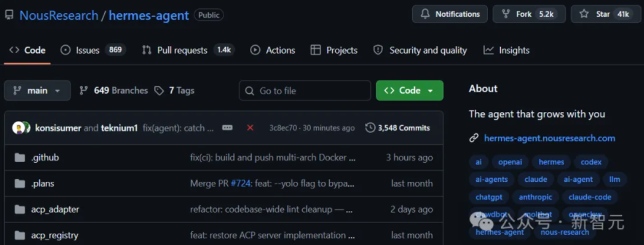
Task: Open the acp_adapter folder
Action: (55, 209)
